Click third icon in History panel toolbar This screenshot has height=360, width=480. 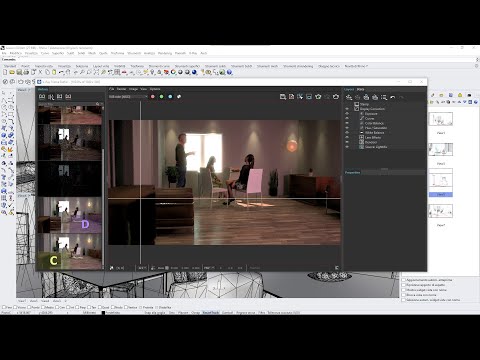pos(60,97)
